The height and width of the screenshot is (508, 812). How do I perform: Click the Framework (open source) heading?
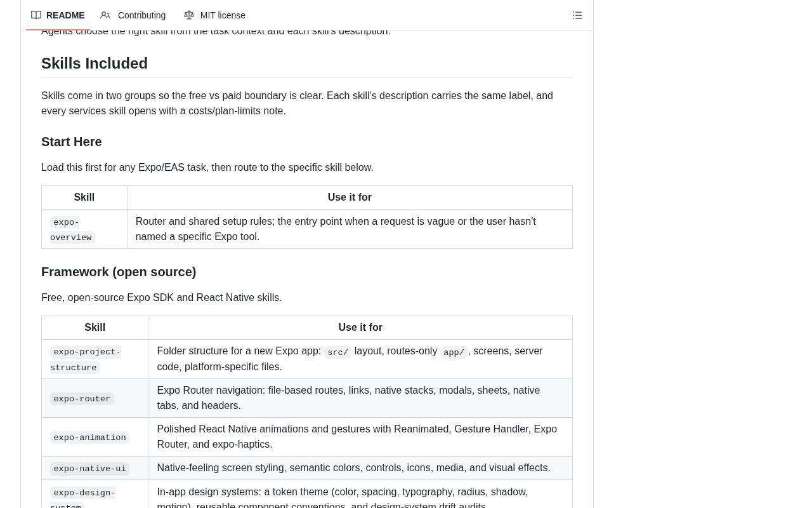pos(119,272)
